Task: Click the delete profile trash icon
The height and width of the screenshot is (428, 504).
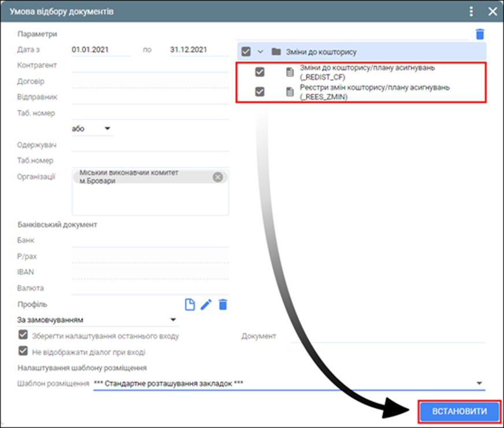Action: pos(223,305)
